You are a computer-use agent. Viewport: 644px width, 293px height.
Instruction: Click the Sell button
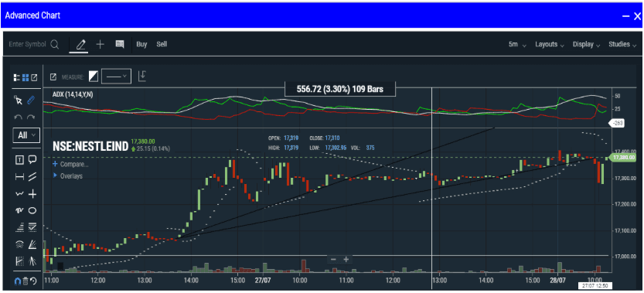(x=162, y=44)
